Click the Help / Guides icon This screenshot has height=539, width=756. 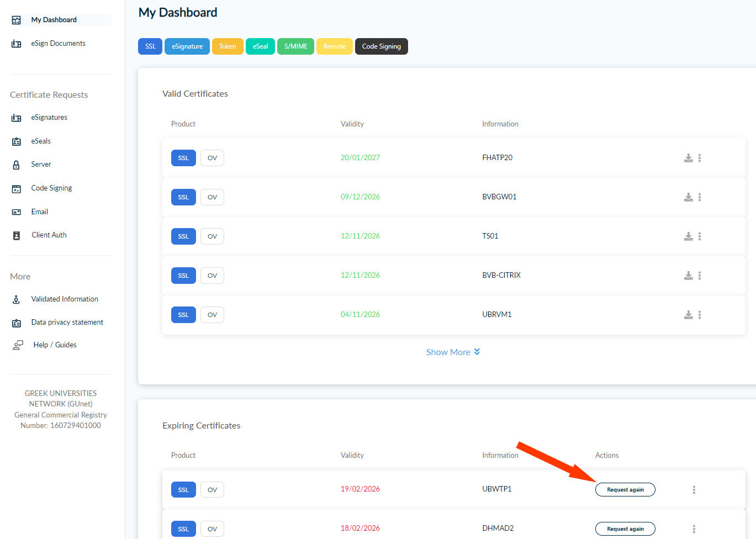18,345
